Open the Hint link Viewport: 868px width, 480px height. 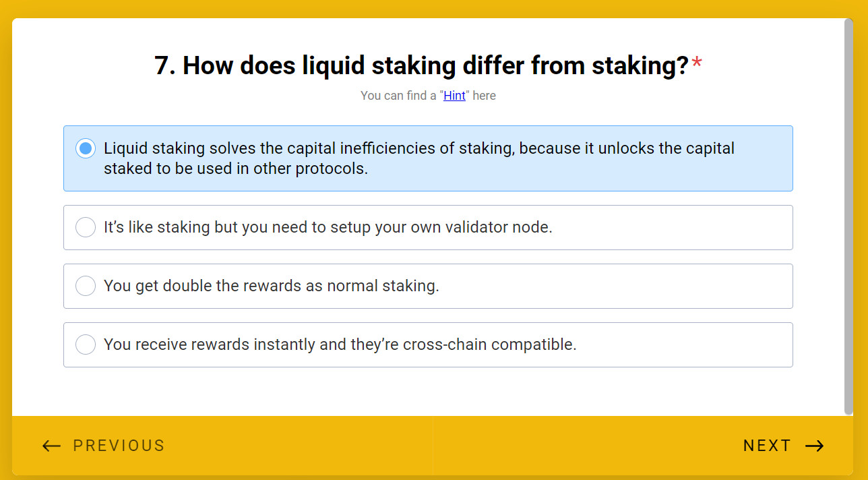tap(454, 96)
